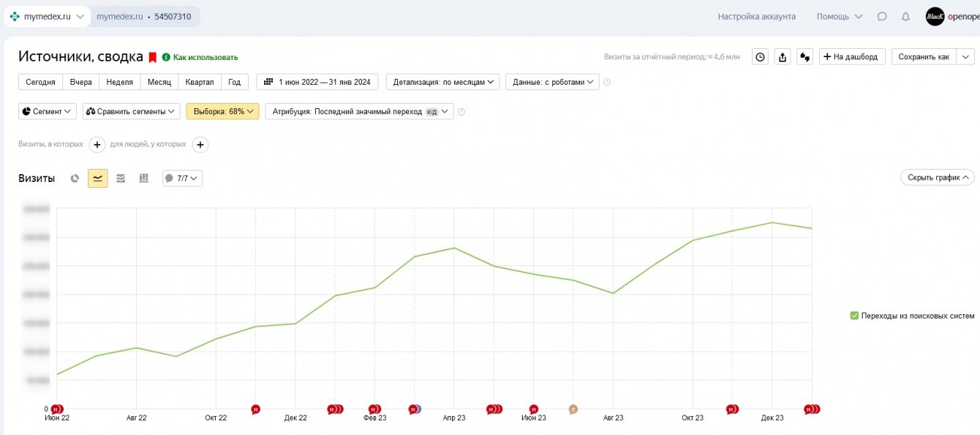The width and height of the screenshot is (980, 435).
Task: Click the annotation markers near Дек 22 – Янв 23
Action: tap(336, 409)
